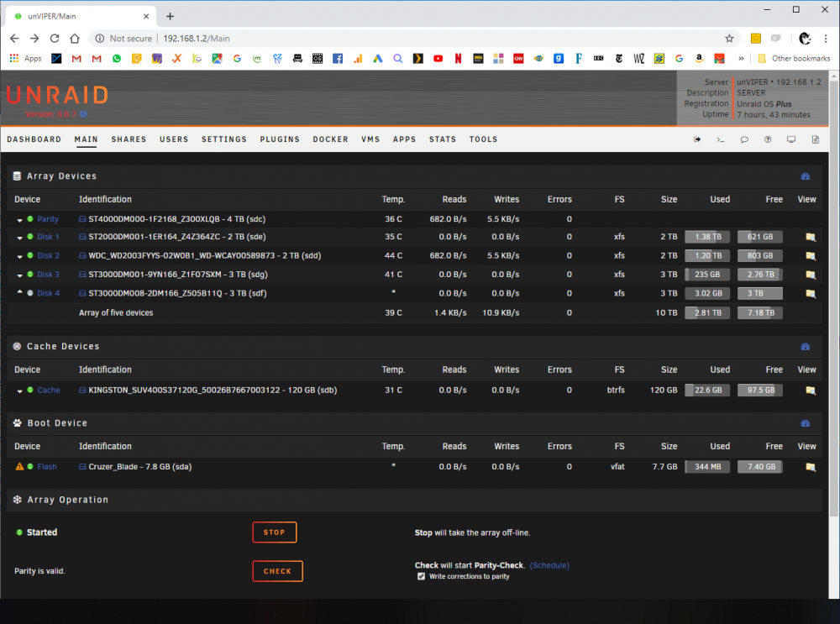The image size is (840, 624).
Task: Go to the Dashboard tab
Action: [34, 139]
